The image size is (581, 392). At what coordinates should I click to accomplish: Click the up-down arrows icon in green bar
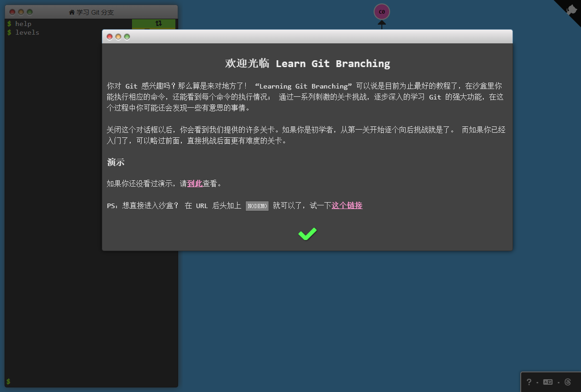click(x=158, y=23)
